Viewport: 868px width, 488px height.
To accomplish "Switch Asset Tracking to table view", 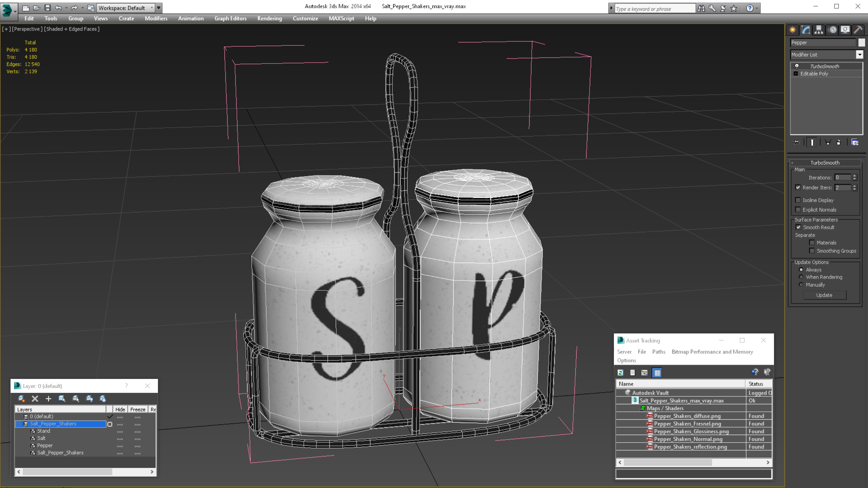I will (x=657, y=373).
